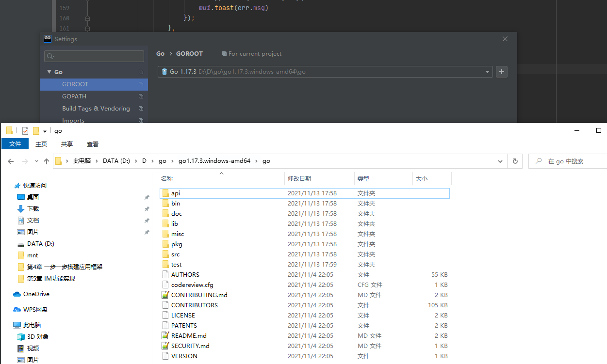Switch to the 查看 ribbon tab
The image size is (607, 364).
(93, 144)
